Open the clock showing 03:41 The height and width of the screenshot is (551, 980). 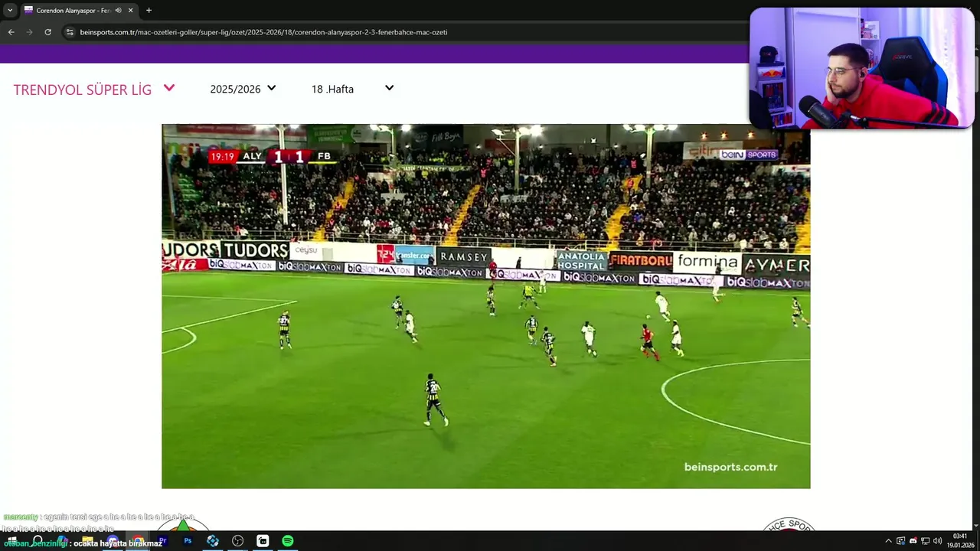pos(960,540)
